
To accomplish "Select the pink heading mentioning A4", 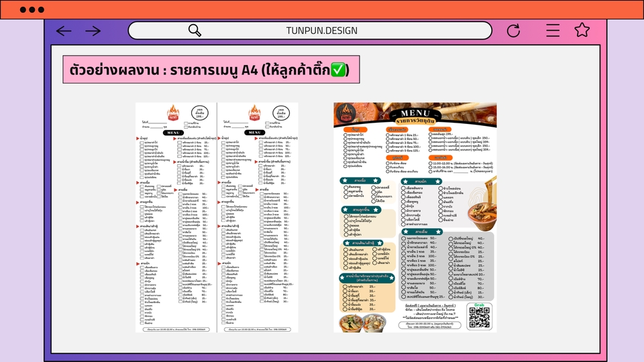I will click(x=211, y=69).
